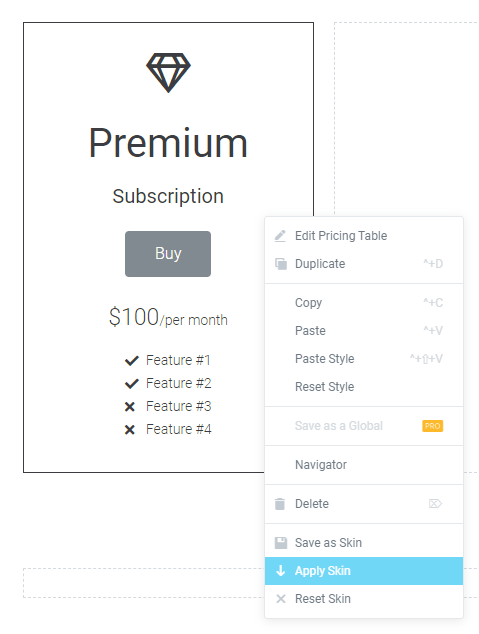Image resolution: width=479 pixels, height=634 pixels.
Task: Click the Premium heading text
Action: pyautogui.click(x=168, y=143)
